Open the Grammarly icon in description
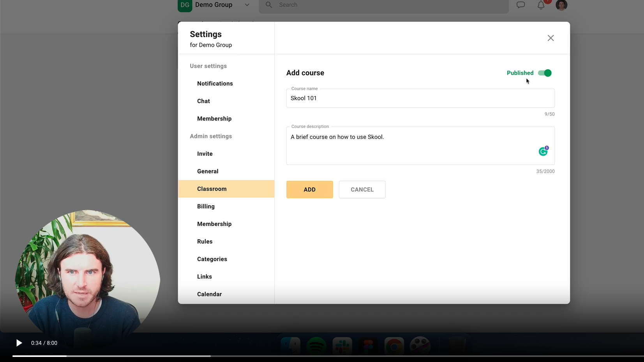 543,151
